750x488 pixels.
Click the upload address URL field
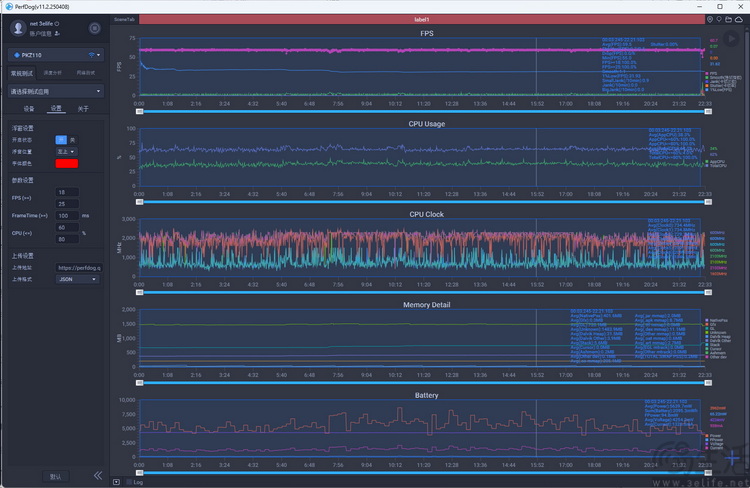click(79, 268)
